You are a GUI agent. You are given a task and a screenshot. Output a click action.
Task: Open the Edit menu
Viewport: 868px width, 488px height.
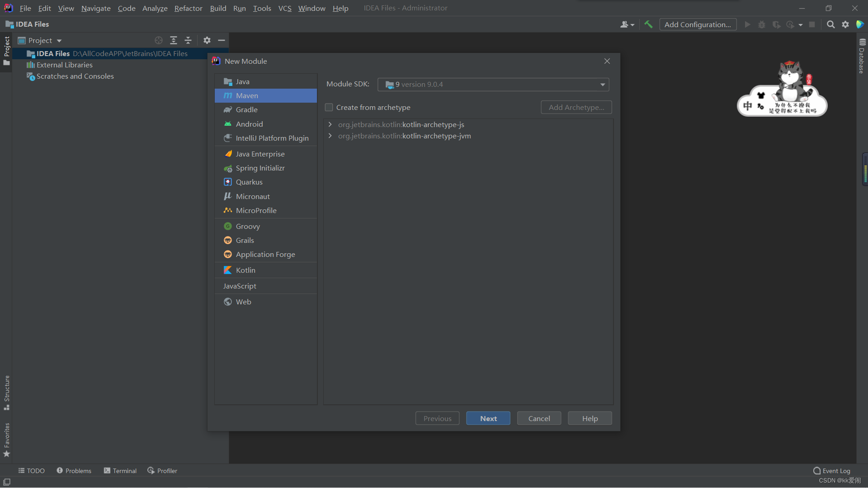click(44, 8)
